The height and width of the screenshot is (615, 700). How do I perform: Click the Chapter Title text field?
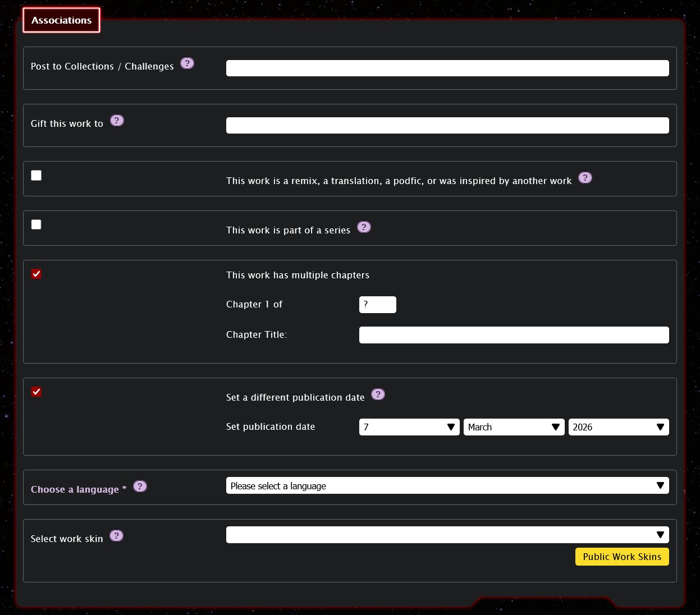[514, 335]
